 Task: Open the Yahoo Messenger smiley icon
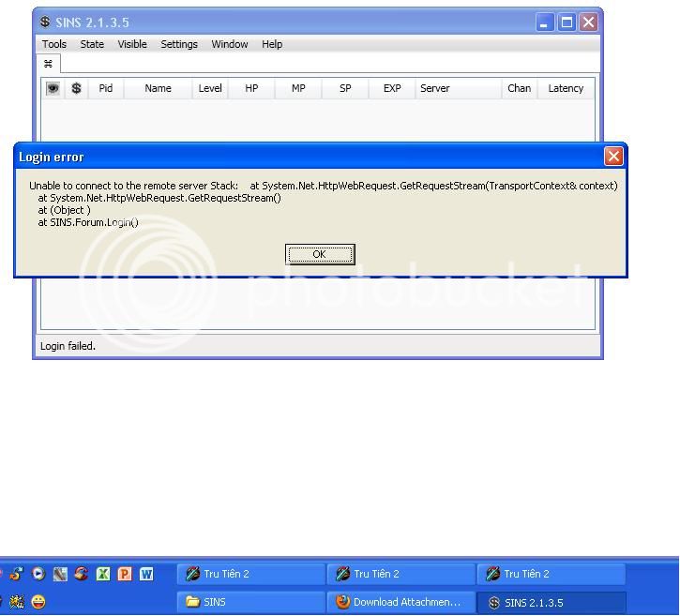coord(38,602)
